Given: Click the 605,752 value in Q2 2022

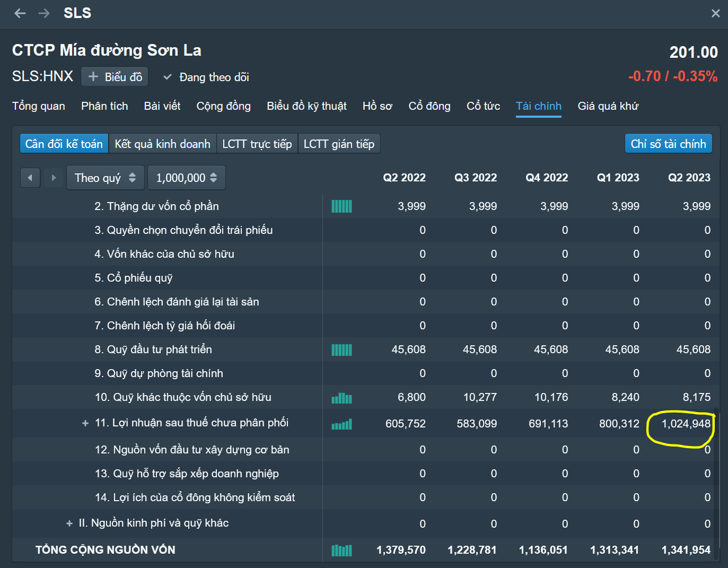Looking at the screenshot, I should click(x=406, y=424).
